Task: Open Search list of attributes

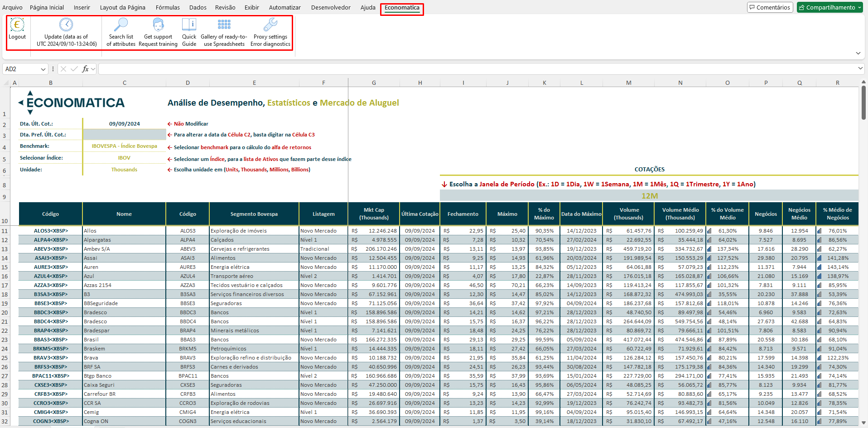Action: [x=121, y=32]
